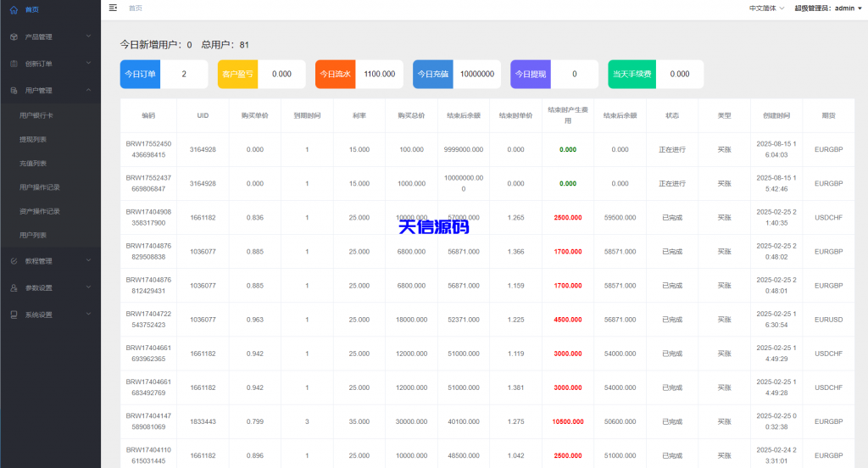
Task: Open the 超级管理员 admin account dropdown
Action: [828, 8]
